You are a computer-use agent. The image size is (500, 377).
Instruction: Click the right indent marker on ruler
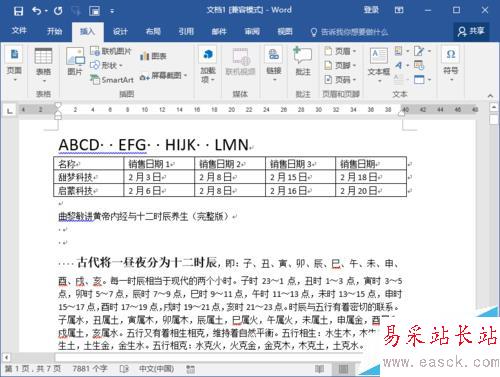click(x=402, y=114)
